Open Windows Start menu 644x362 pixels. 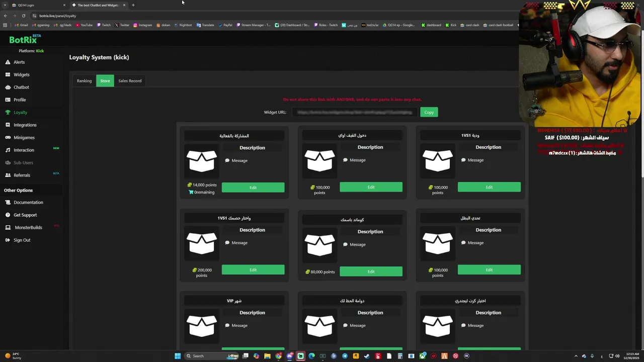(177, 356)
